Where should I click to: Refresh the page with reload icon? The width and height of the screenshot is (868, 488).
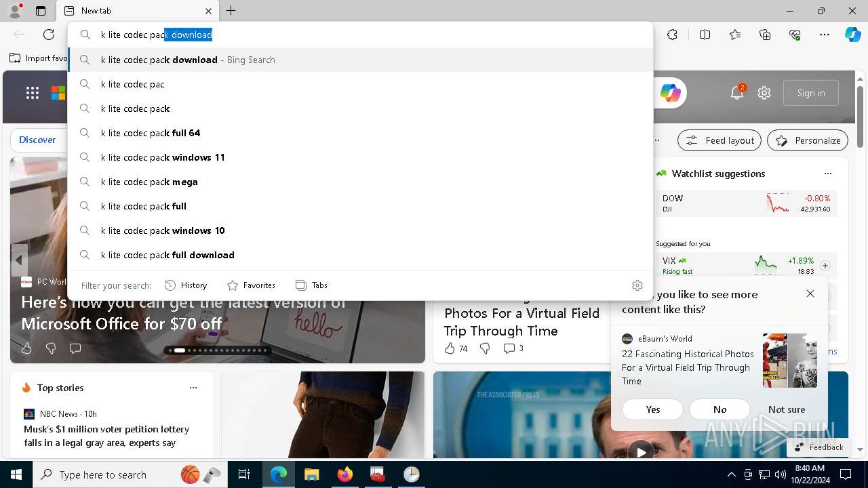tap(49, 35)
